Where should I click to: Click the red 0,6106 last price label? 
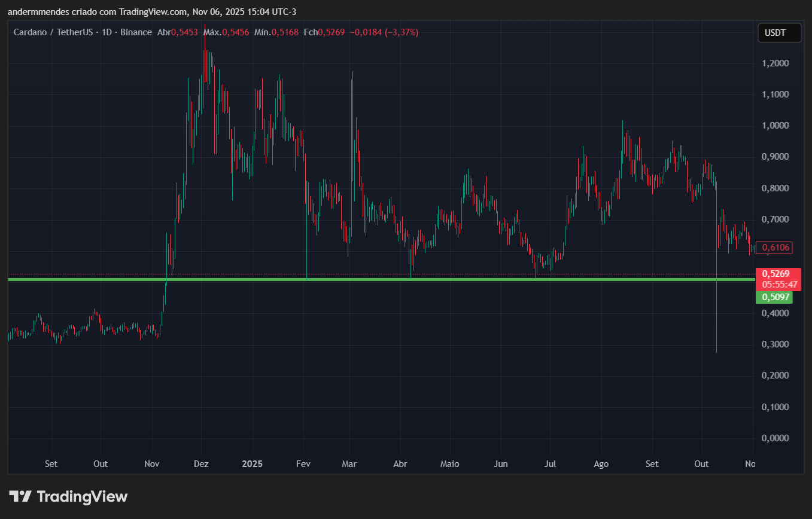[x=775, y=248]
